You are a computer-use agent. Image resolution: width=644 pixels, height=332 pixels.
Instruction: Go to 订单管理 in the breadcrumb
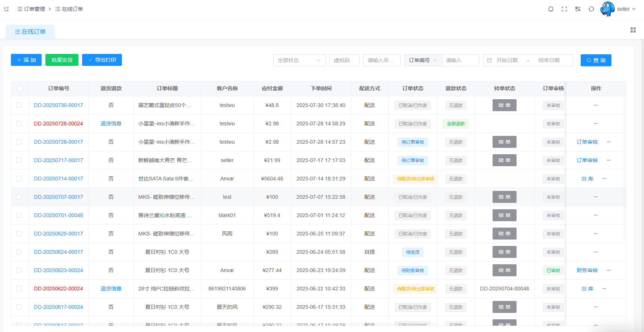coord(34,9)
